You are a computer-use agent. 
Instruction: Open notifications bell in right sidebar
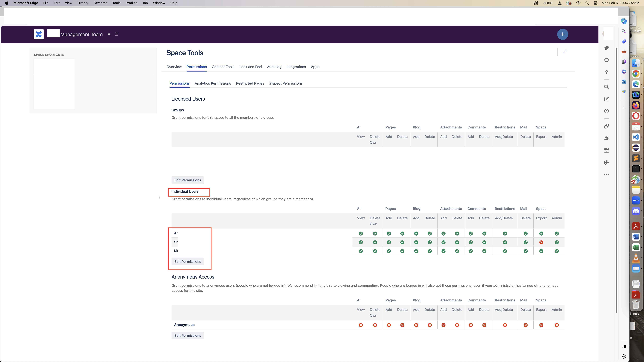[606, 48]
